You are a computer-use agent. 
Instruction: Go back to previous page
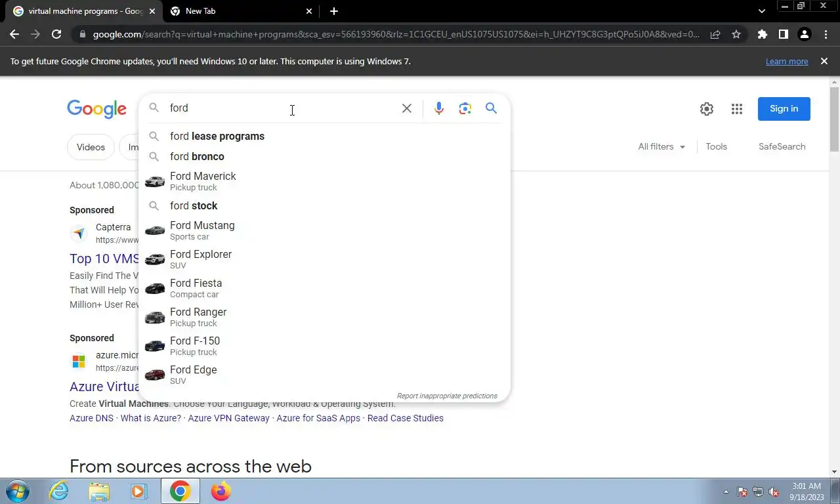[x=14, y=34]
